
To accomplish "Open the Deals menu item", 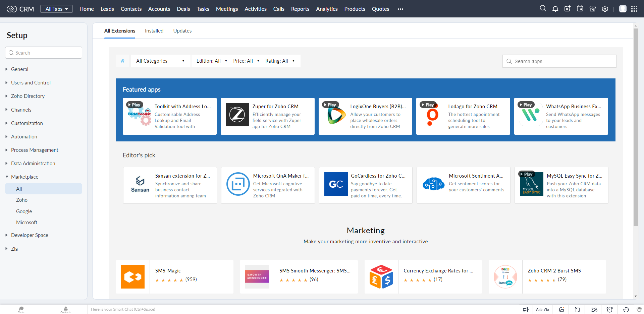I will point(183,9).
